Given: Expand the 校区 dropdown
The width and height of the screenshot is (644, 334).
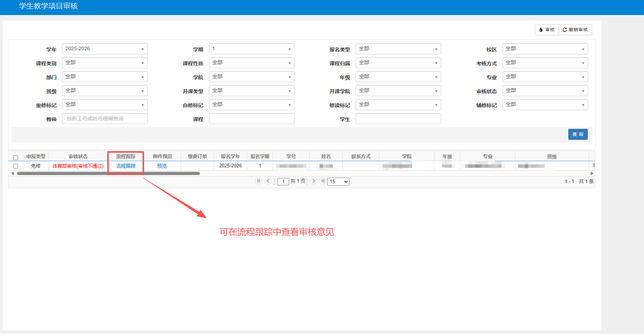Looking at the screenshot, I should [x=545, y=49].
